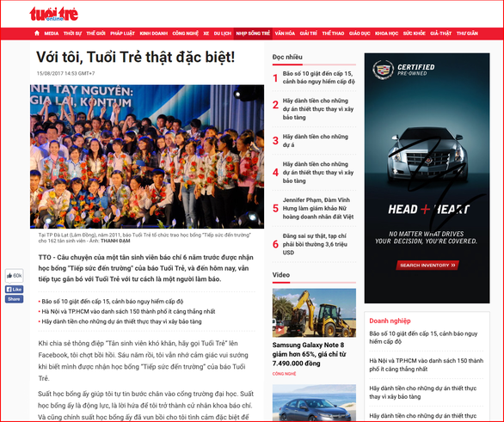Click the home icon in navigation bar
Viewport: 504px width, 422px height.
(x=37, y=33)
